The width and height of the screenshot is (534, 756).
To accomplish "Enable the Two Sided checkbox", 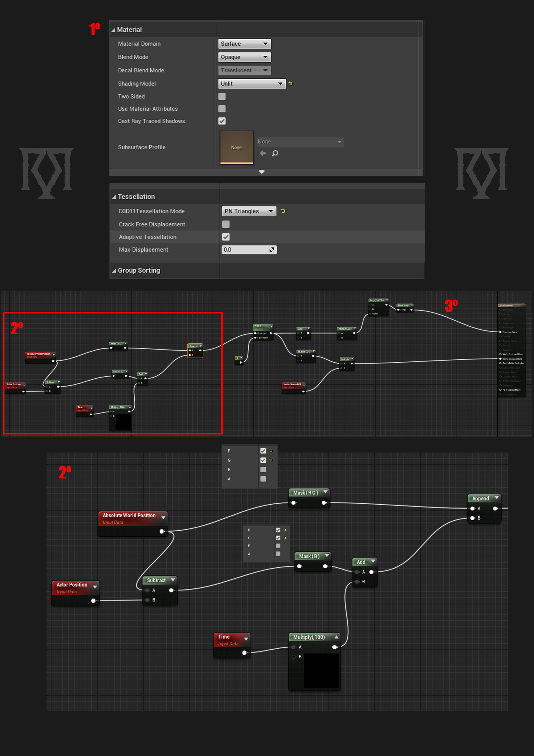I will 222,96.
